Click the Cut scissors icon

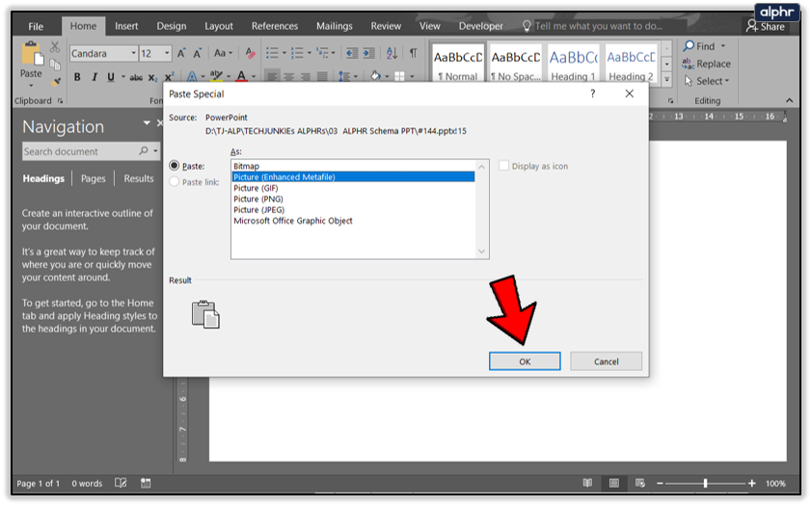pyautogui.click(x=55, y=46)
